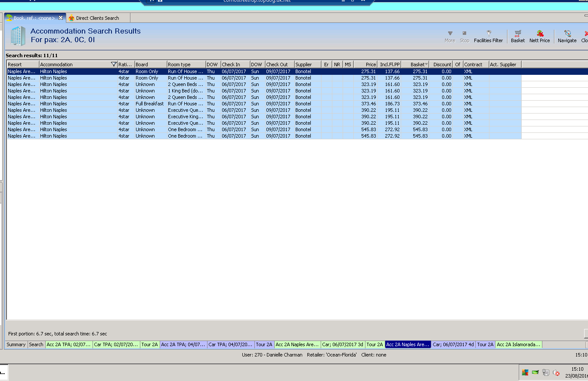The image size is (588, 381).
Task: Switch to Direct Clients Search tab
Action: click(97, 18)
